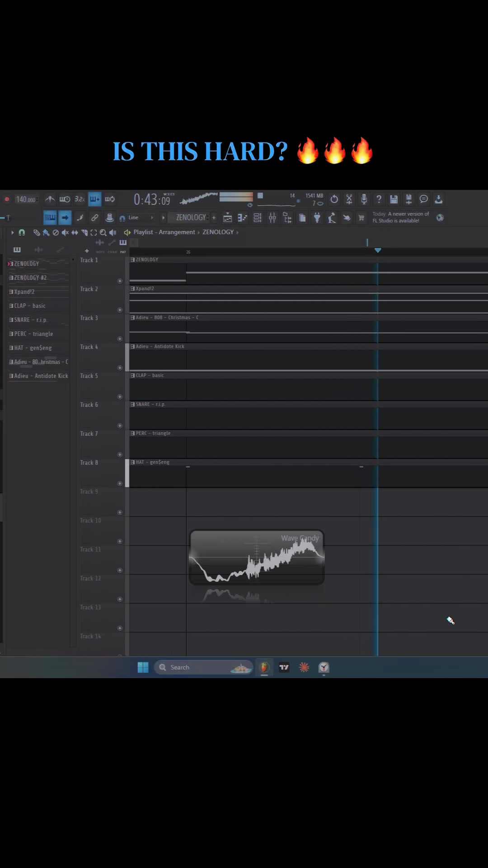Click the microphone recording icon
This screenshot has height=868, width=488.
(x=364, y=199)
